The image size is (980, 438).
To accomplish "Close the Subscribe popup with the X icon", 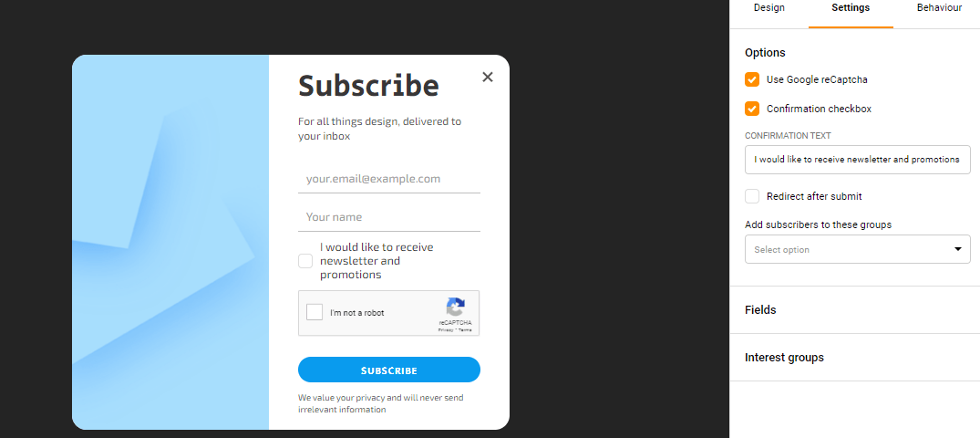I will tap(488, 77).
